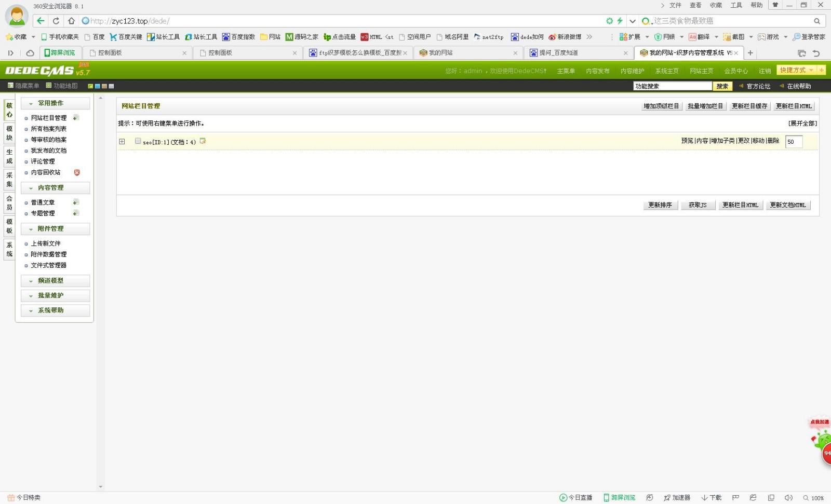Click the lightning speed-mode icon in address bar
Screen dimensions: 831x504
pyautogui.click(x=620, y=21)
